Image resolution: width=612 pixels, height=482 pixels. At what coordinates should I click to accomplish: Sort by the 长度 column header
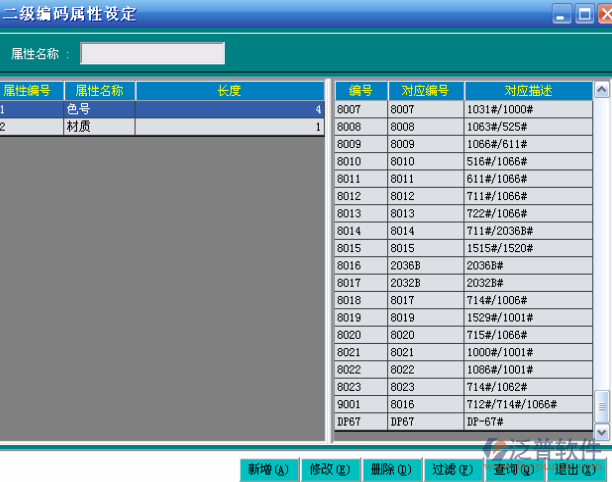pos(229,91)
